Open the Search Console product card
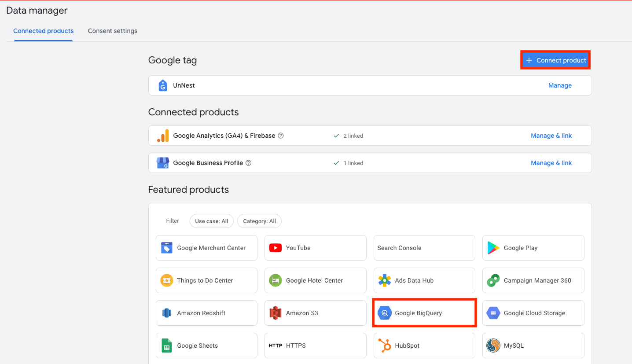The image size is (632, 364). 424,248
